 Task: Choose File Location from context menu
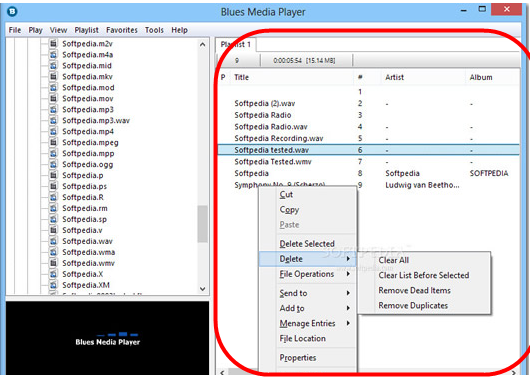tap(308, 338)
